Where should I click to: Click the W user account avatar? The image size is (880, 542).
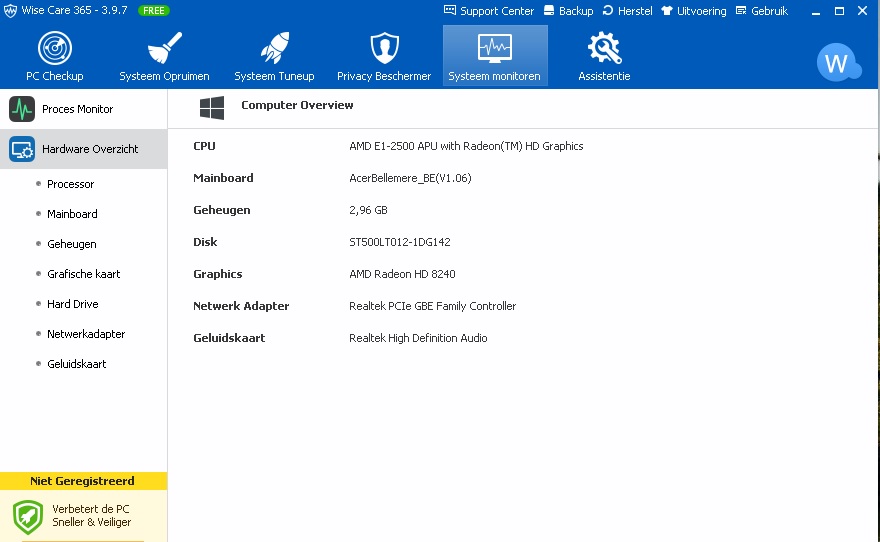[838, 62]
